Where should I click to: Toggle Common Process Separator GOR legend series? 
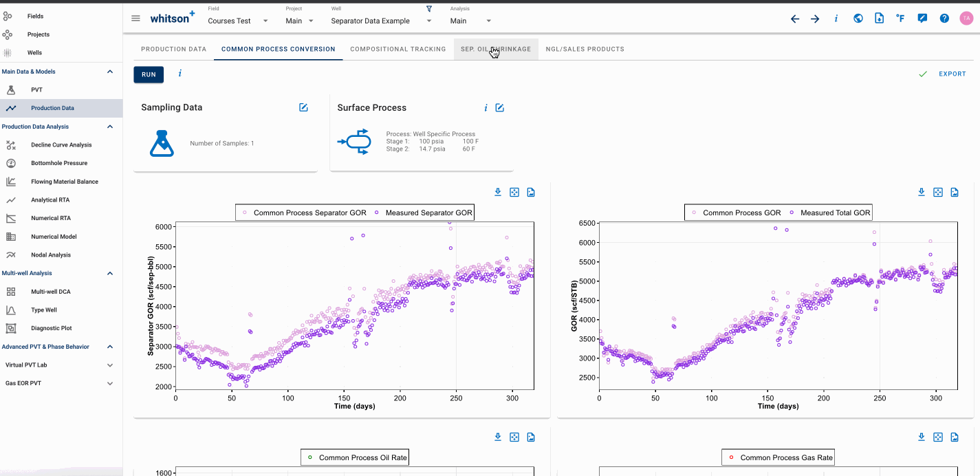[304, 213]
